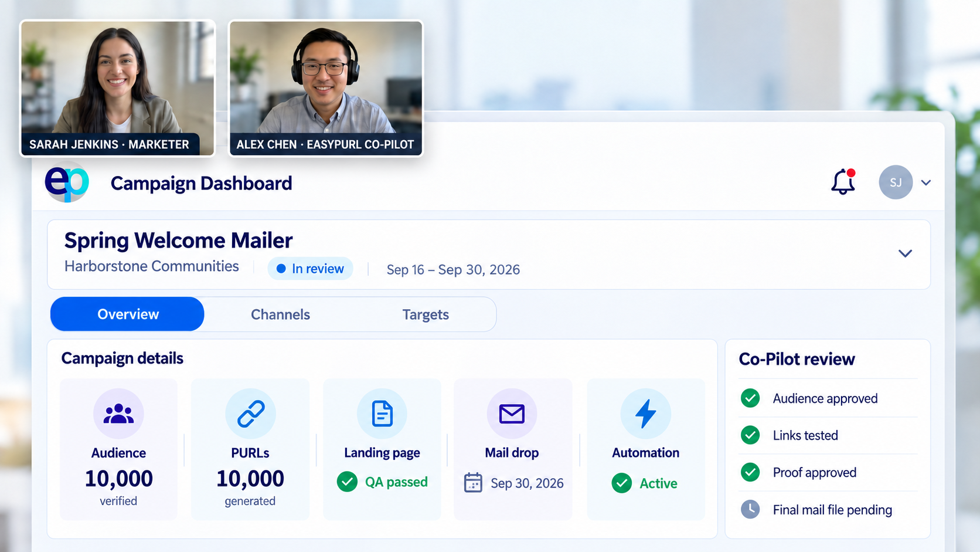Switch to the Channels tab
Viewport: 980px width, 552px height.
280,314
